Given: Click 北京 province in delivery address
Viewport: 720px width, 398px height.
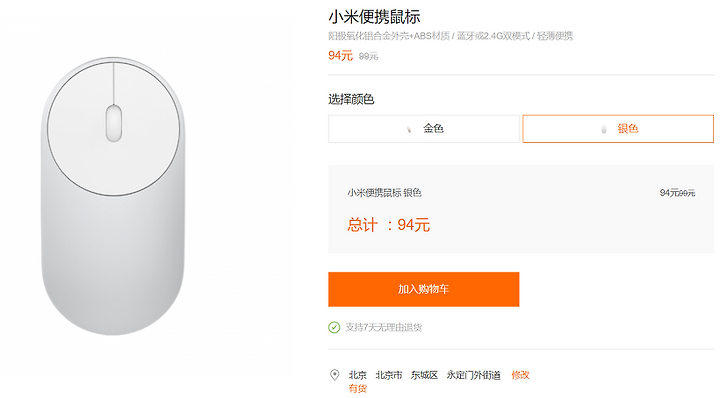Looking at the screenshot, I should 358,375.
